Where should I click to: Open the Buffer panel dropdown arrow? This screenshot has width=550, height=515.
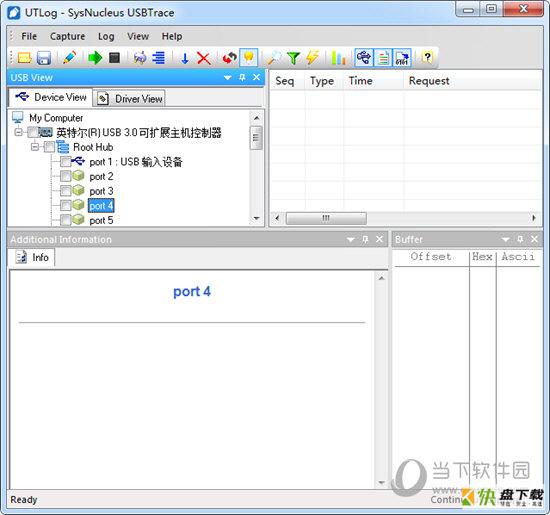click(x=505, y=240)
